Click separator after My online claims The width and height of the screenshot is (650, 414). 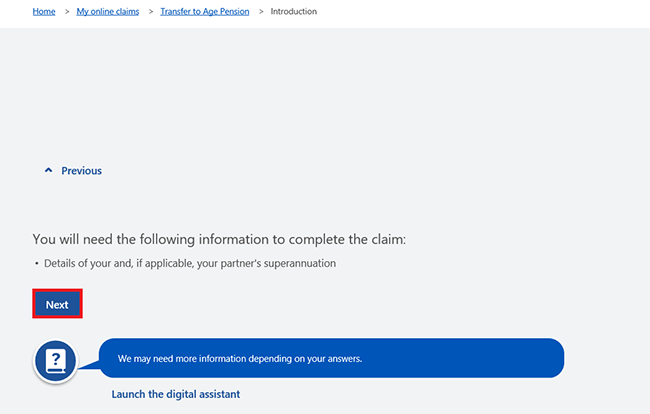pos(151,12)
